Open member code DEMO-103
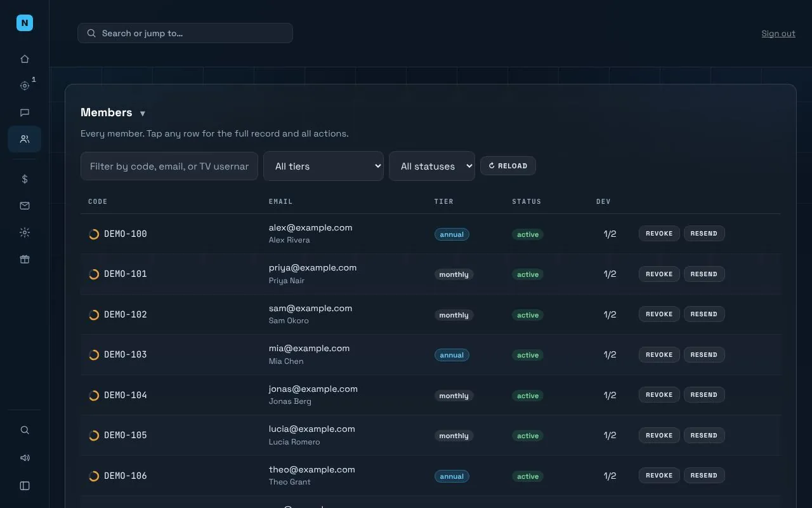 tap(126, 354)
